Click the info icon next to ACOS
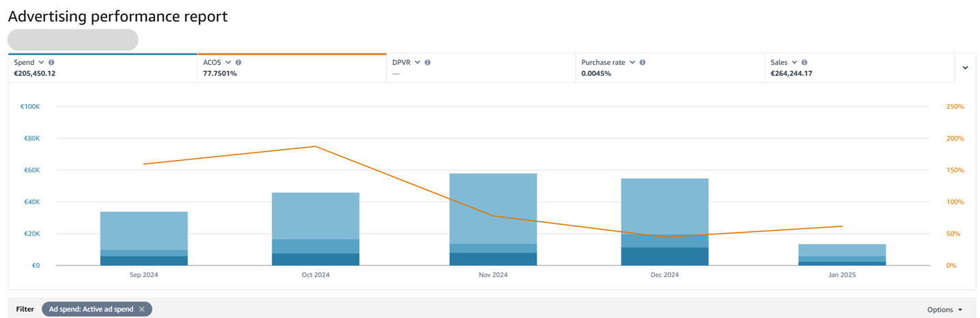The width and height of the screenshot is (980, 318). coord(238,62)
